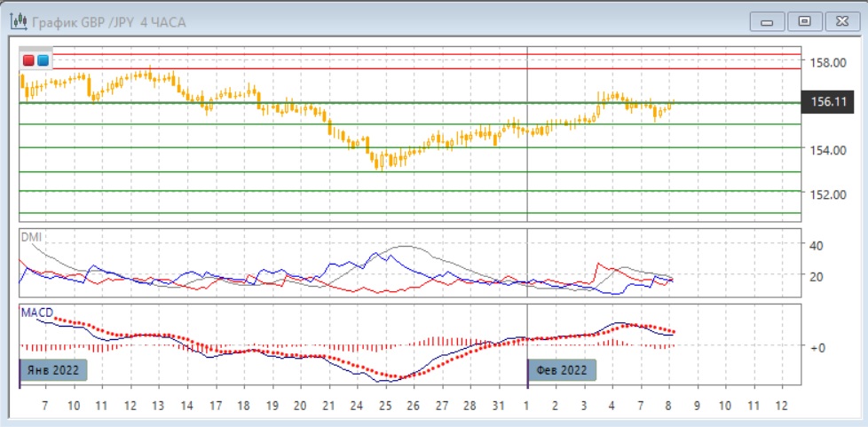Click the MACD zero level label
Screen dimensions: 868x427
tap(817, 347)
